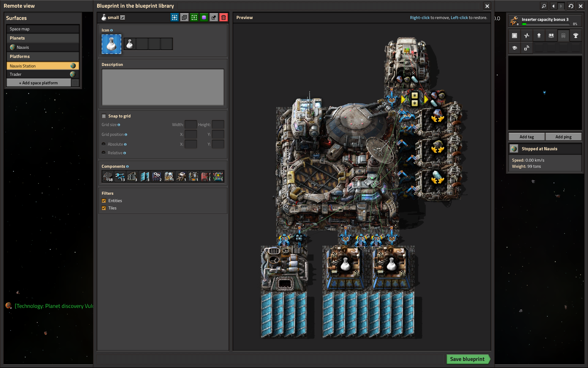Viewport: 588px width, 368px height.
Task: Enable the Snap to grid checkbox
Action: (x=104, y=116)
